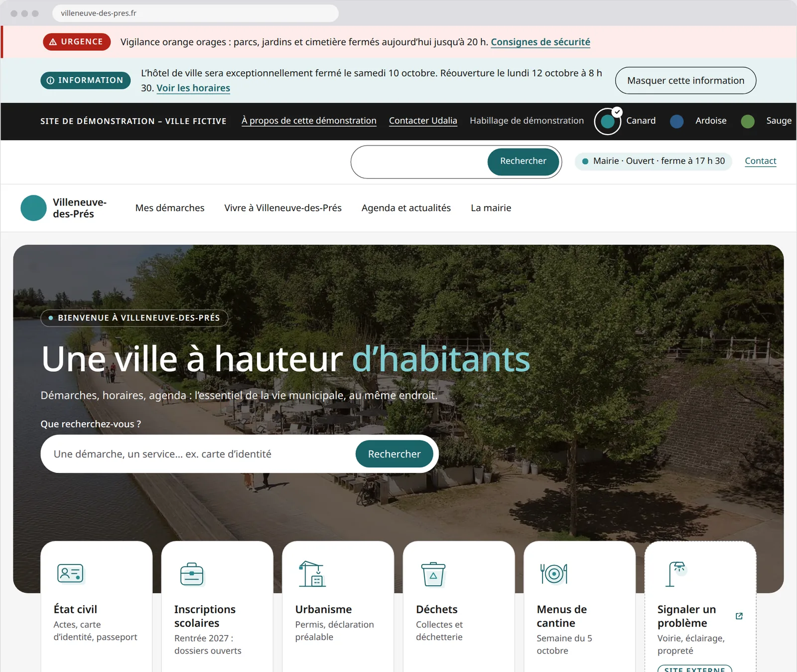Open the Menus de cantine card title
The height and width of the screenshot is (672, 797).
pos(562,616)
